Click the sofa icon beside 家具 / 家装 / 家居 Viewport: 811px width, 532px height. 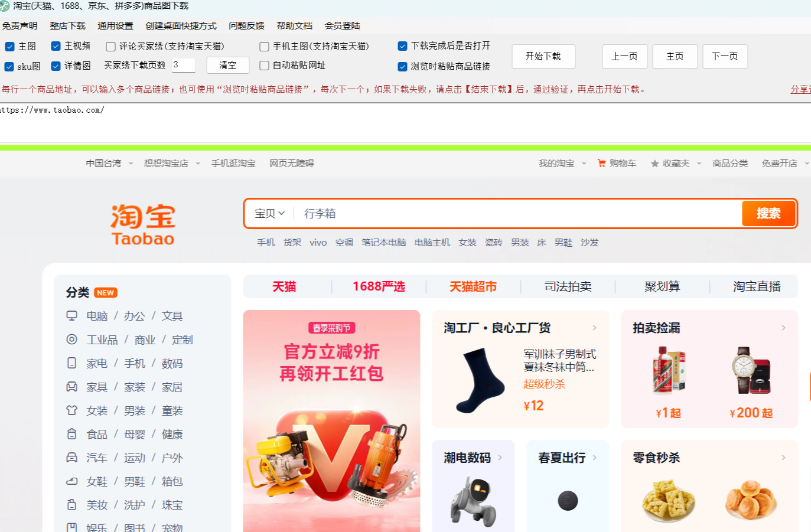click(x=72, y=387)
